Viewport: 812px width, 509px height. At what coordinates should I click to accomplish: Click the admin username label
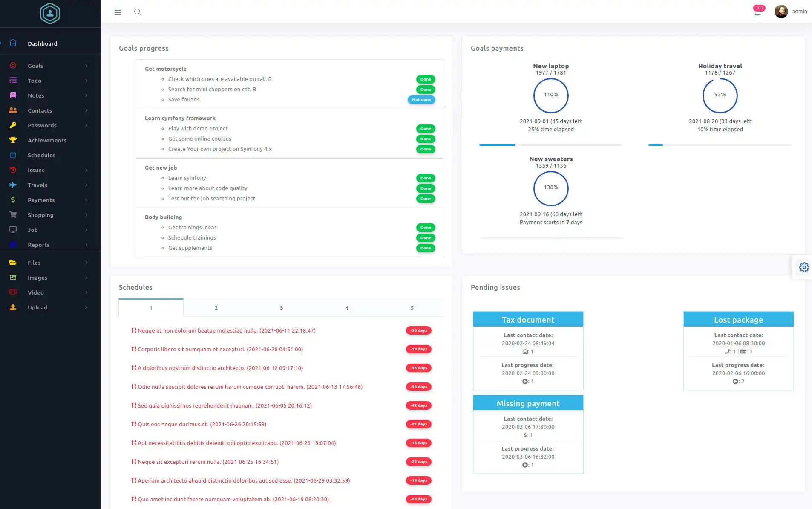(x=800, y=12)
